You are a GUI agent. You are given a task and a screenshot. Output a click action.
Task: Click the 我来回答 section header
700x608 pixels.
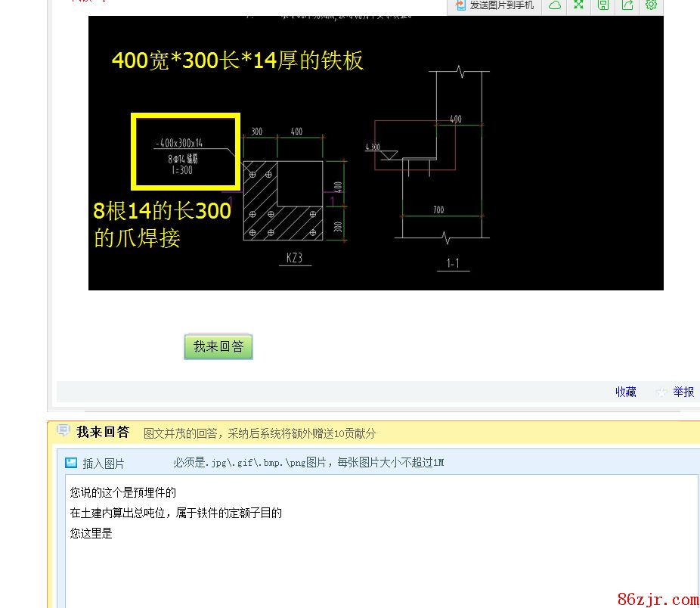point(103,432)
